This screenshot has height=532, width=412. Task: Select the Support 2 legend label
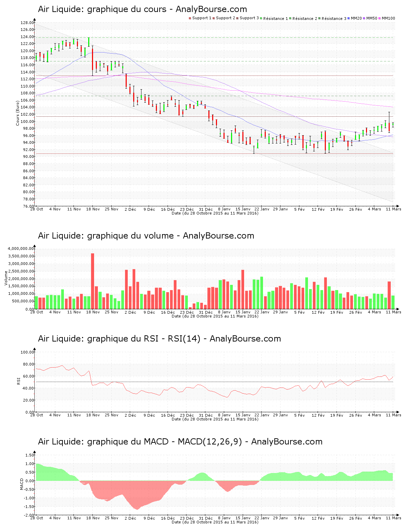(226, 18)
